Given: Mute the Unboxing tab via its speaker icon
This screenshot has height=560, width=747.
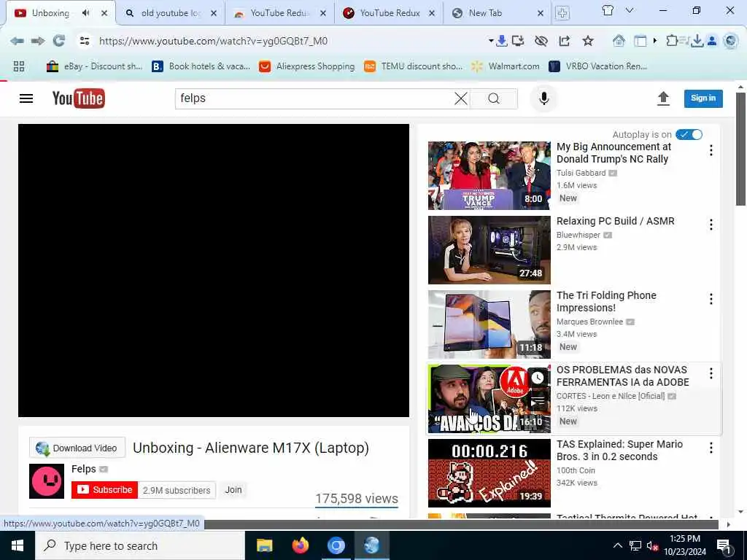Looking at the screenshot, I should tap(86, 13).
